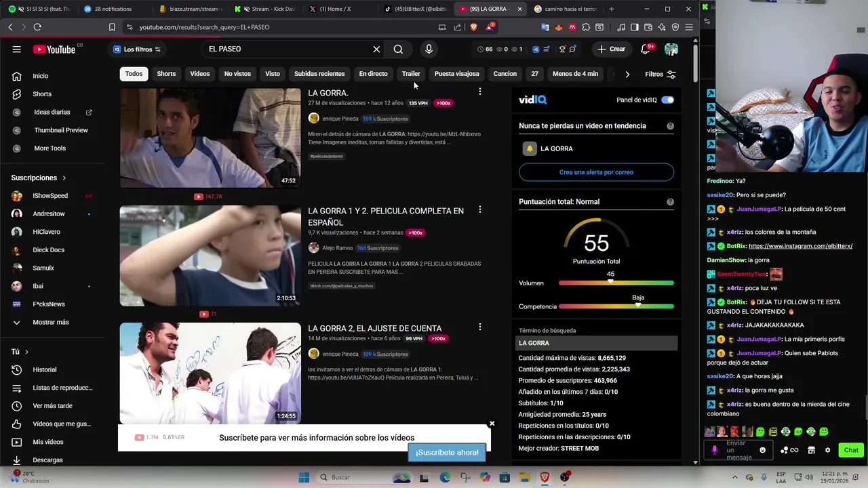Select the Trailer filter chip
This screenshot has width=868, height=488.
411,73
